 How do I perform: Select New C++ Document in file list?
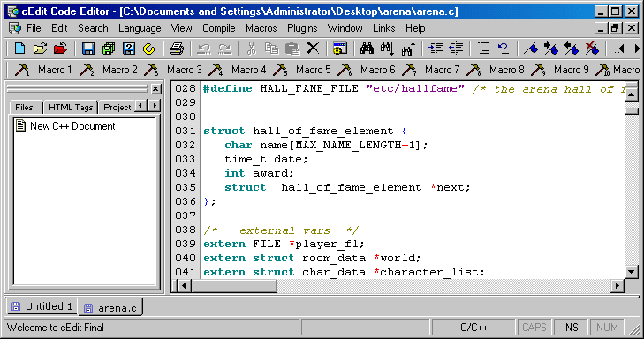(65, 126)
